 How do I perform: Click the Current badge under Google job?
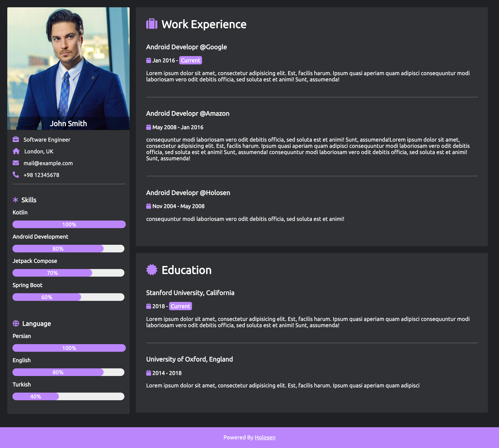[x=190, y=60]
